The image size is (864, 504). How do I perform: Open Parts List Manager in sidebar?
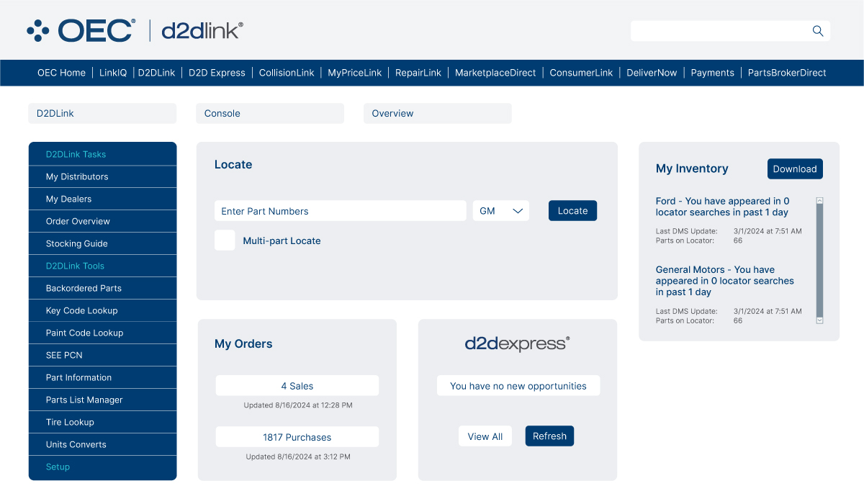102,400
